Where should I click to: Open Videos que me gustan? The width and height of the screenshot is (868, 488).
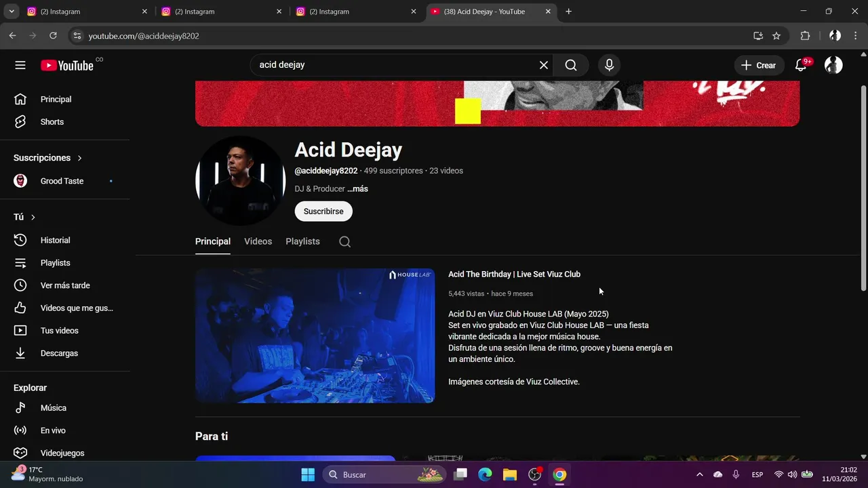click(x=65, y=308)
